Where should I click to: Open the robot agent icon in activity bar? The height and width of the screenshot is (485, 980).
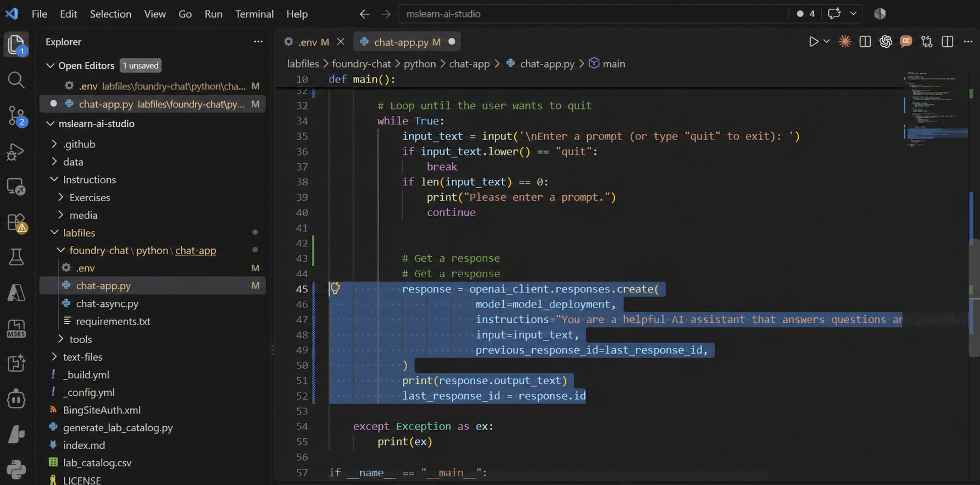click(16, 399)
